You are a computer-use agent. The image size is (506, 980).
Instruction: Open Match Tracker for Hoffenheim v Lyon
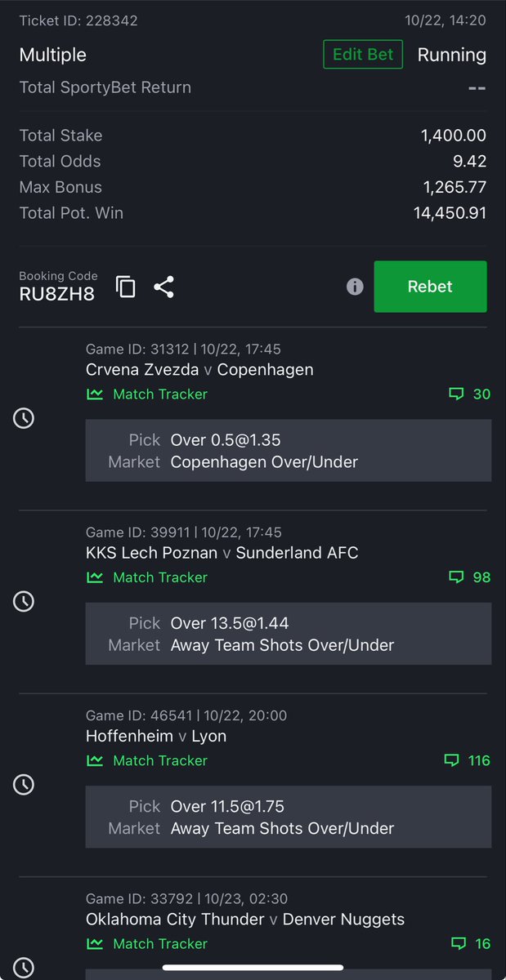click(147, 760)
